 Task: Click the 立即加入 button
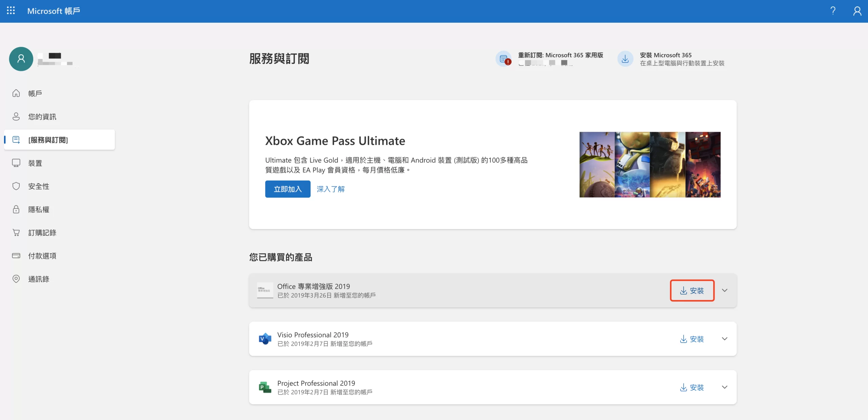point(288,189)
